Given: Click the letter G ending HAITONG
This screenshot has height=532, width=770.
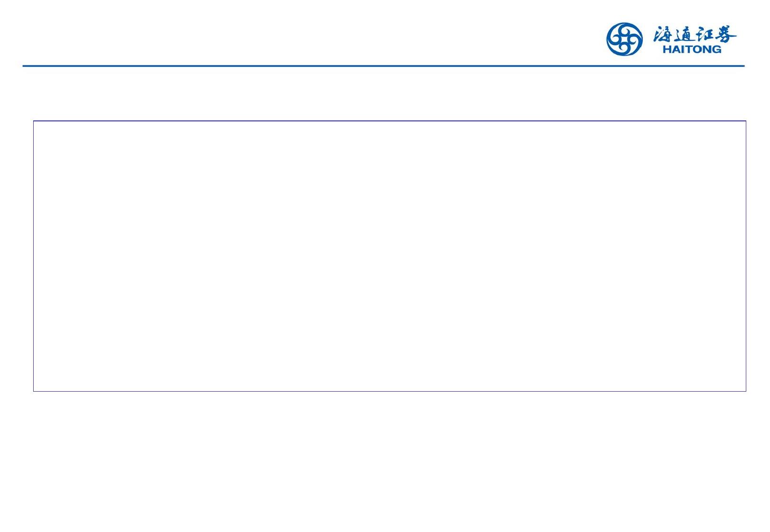Looking at the screenshot, I should [716, 49].
